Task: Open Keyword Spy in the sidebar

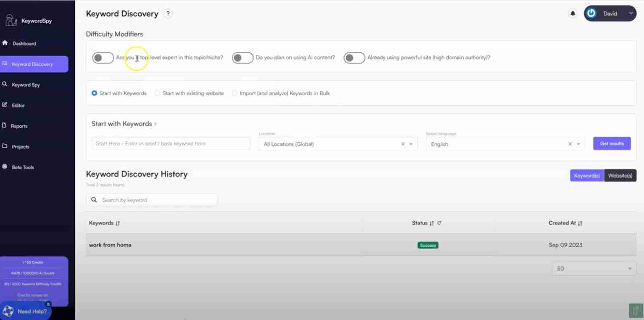Action: (x=26, y=85)
